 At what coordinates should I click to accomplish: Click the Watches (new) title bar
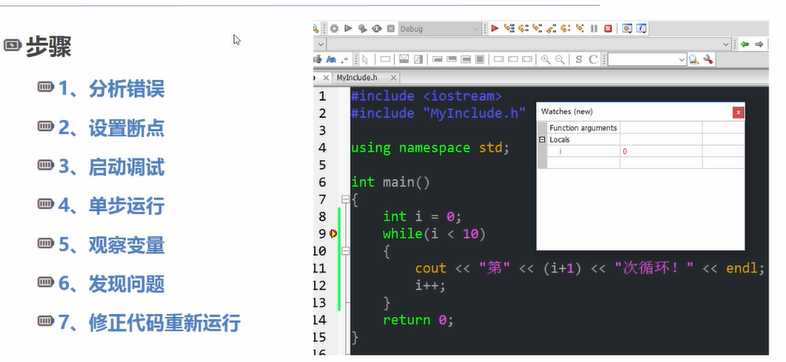pyautogui.click(x=634, y=112)
